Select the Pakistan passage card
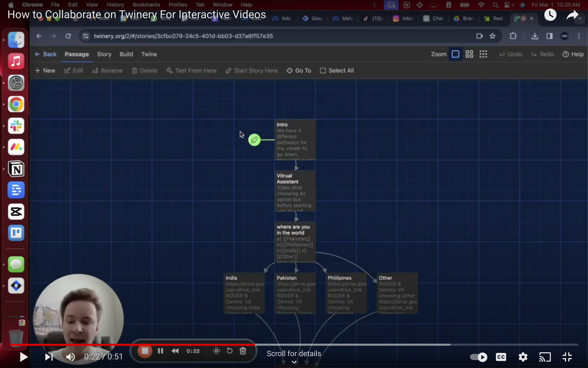 click(295, 293)
